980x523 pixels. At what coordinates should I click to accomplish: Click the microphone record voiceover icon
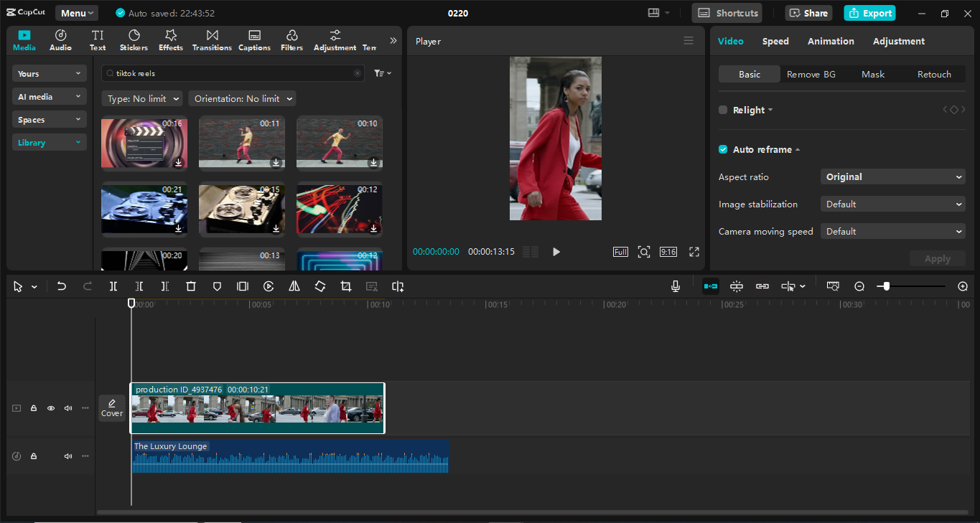(676, 286)
